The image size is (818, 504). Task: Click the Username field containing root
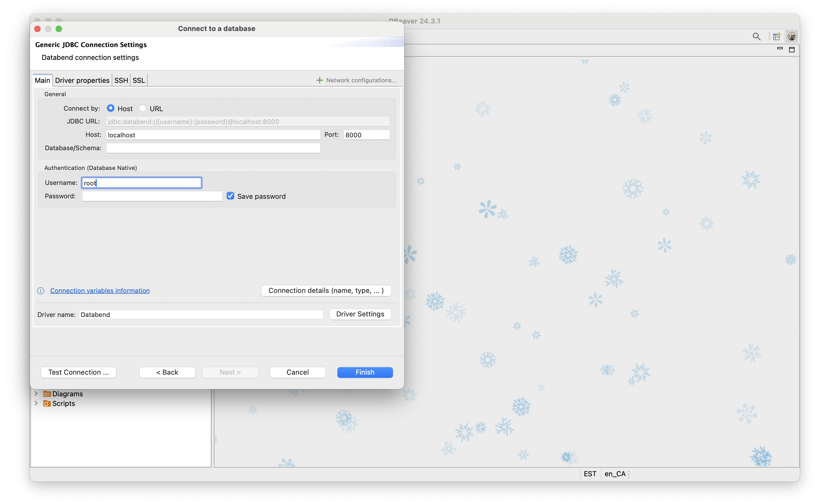[142, 183]
